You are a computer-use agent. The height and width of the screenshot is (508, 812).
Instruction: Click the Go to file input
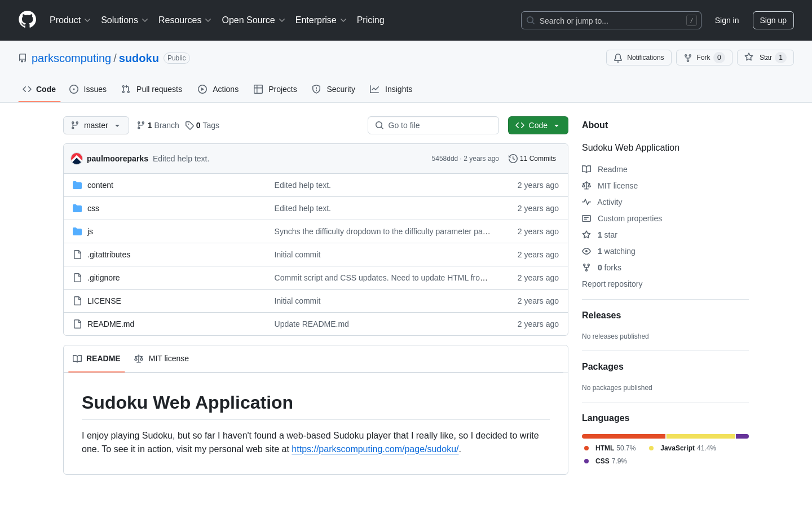pos(433,125)
